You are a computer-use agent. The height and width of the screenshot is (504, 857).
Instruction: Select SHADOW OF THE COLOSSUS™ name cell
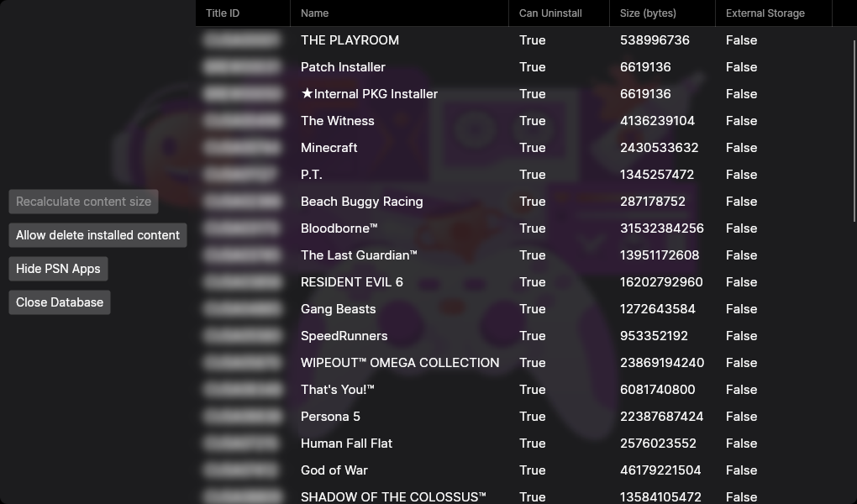393,497
